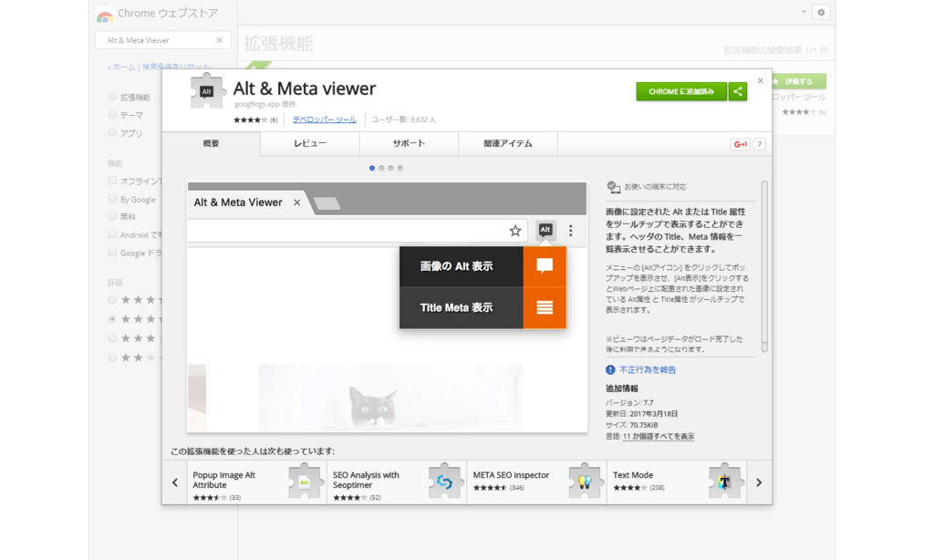Click the blue report abuse exclamation icon
This screenshot has height=560, width=934.
[x=610, y=370]
